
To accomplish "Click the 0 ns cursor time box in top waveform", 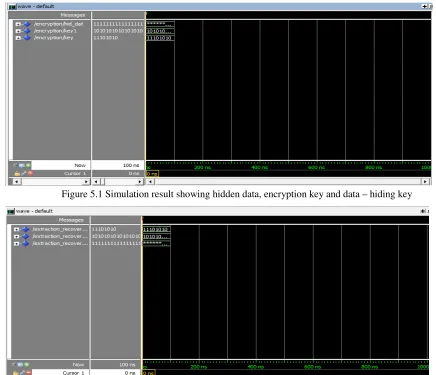I will click(152, 174).
